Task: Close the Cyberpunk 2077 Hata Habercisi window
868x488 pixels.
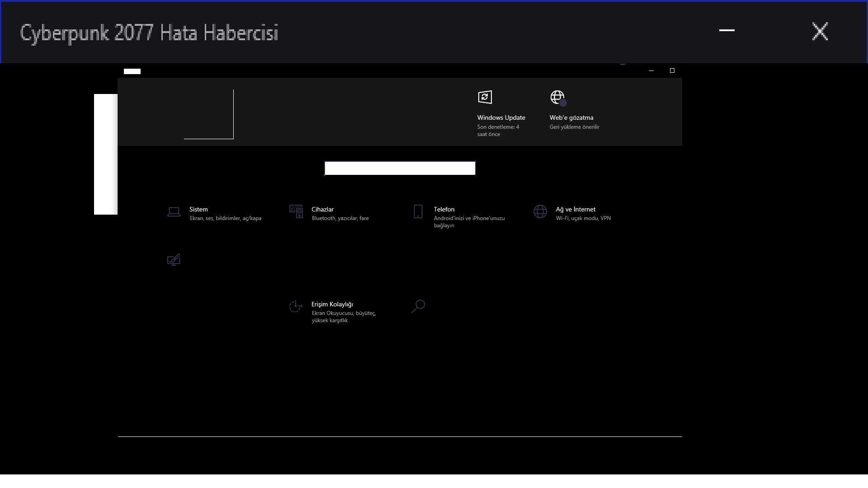Action: pos(820,31)
